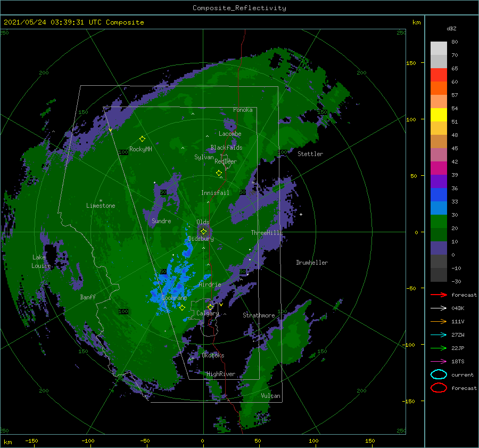Click the ThreeHills label
Screen dimensions: 479x448
point(267,233)
